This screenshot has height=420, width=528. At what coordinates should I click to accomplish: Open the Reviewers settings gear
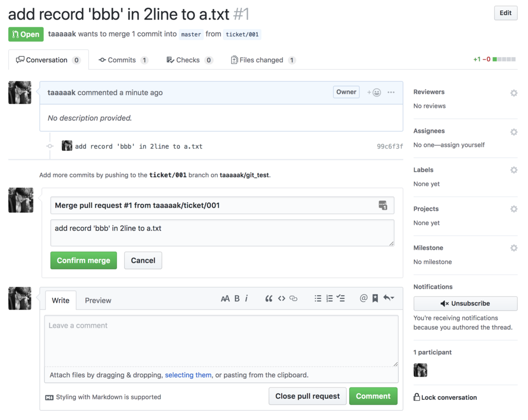514,93
